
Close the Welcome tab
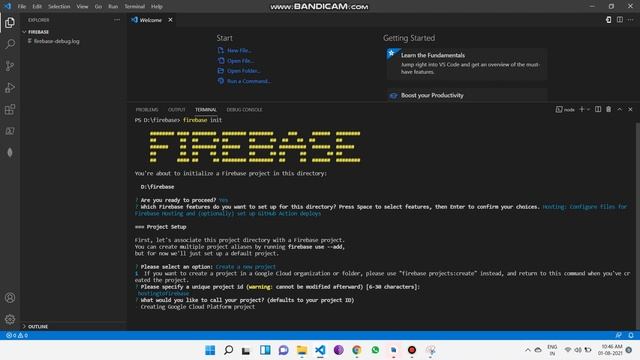pyautogui.click(x=170, y=20)
